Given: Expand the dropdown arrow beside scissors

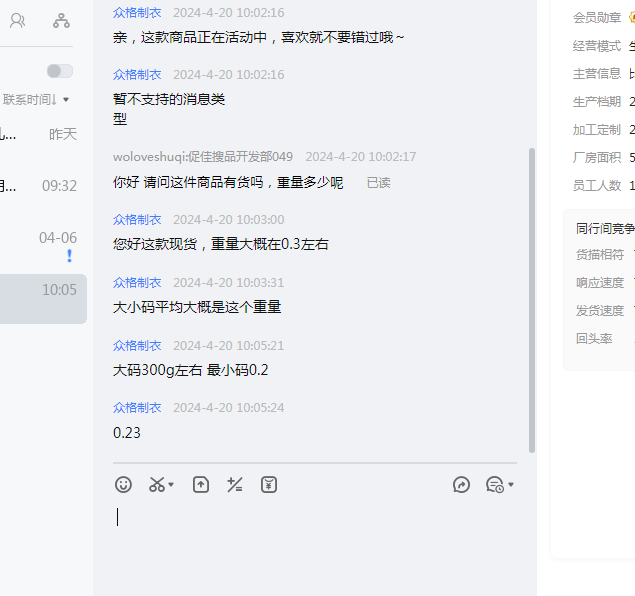Looking at the screenshot, I should tap(171, 486).
